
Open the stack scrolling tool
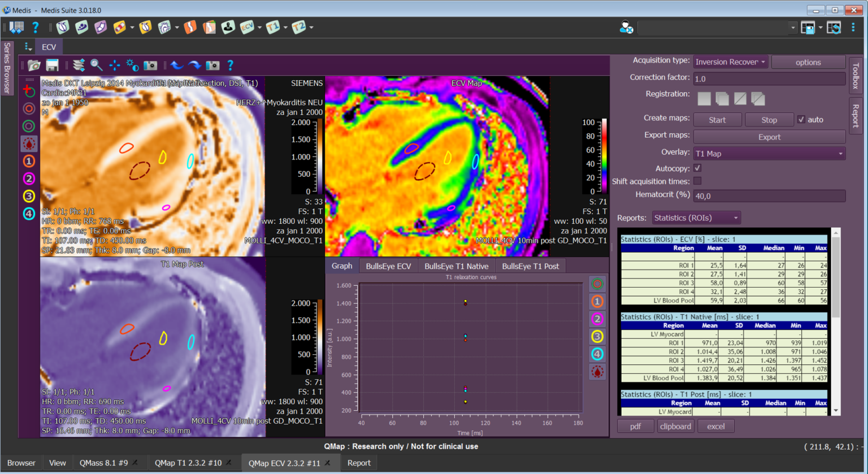pyautogui.click(x=79, y=66)
